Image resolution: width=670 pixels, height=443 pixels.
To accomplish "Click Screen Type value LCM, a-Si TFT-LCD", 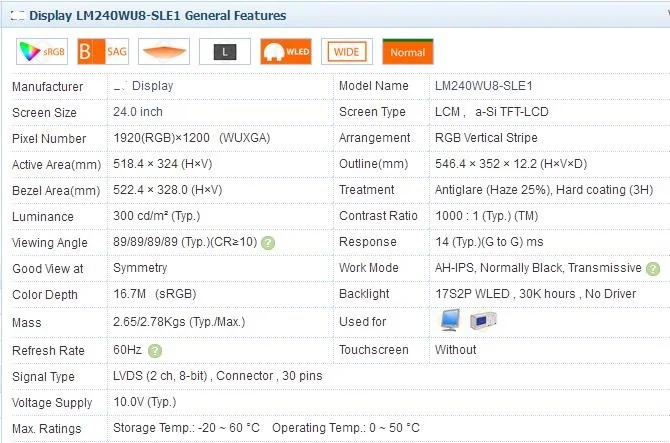I will [x=492, y=112].
